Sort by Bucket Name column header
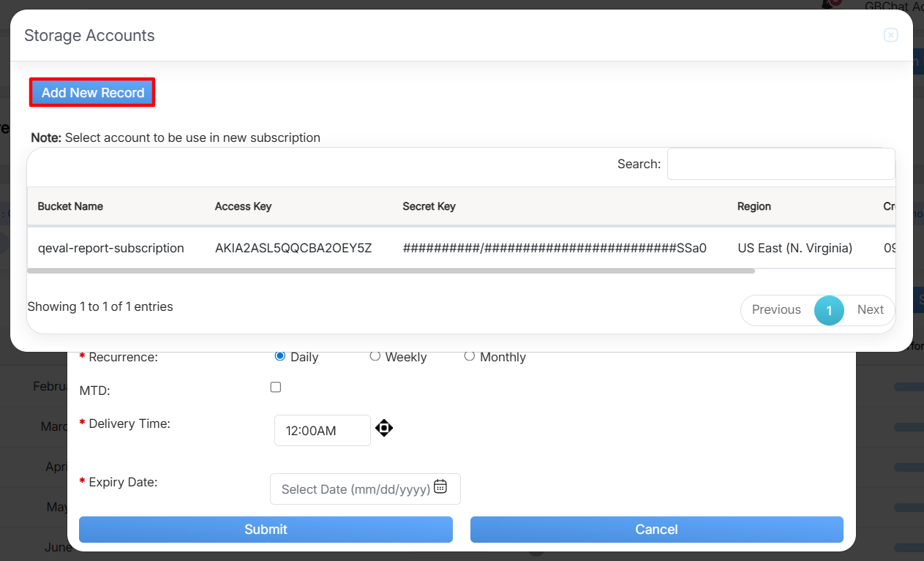Viewport: 924px width, 561px height. click(x=70, y=206)
